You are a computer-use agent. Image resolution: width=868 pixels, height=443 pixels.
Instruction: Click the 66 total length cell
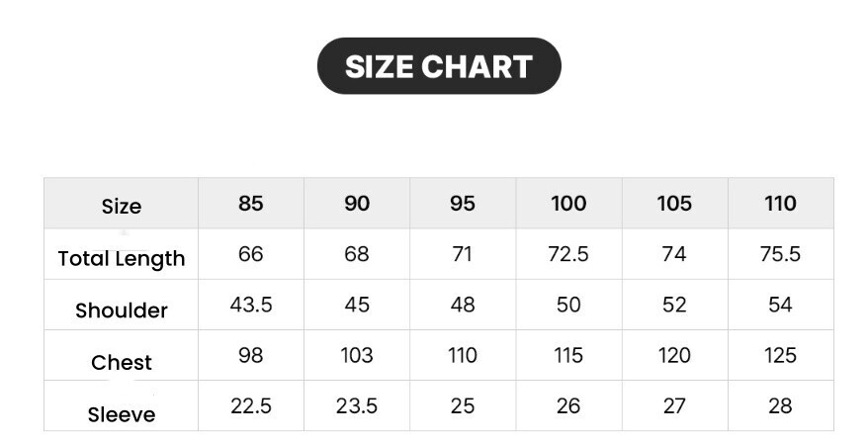[251, 254]
